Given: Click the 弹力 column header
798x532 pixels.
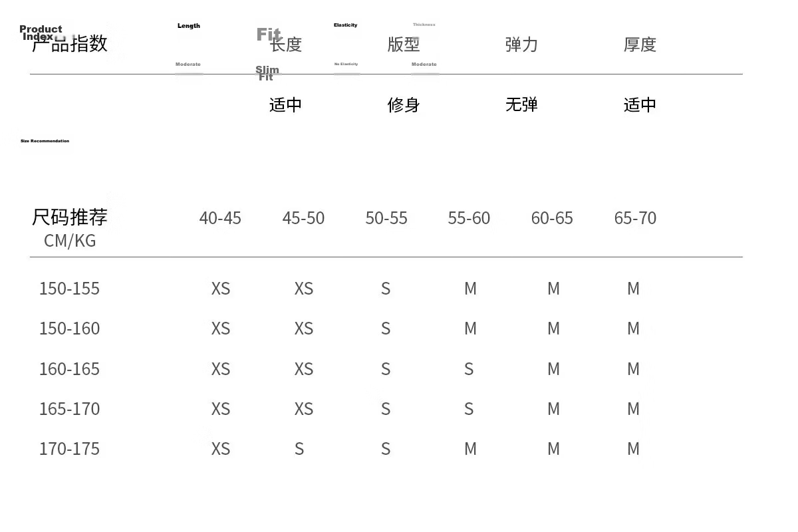Looking at the screenshot, I should [521, 45].
